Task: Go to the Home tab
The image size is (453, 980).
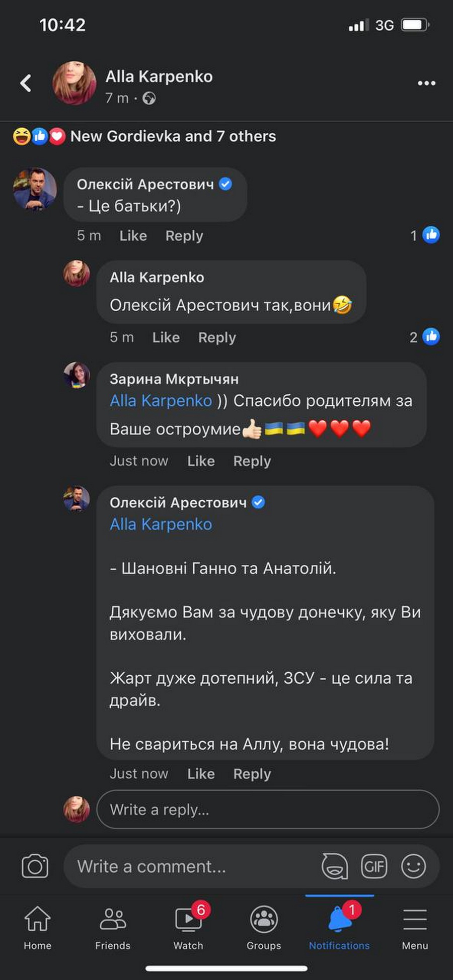Action: [38, 927]
